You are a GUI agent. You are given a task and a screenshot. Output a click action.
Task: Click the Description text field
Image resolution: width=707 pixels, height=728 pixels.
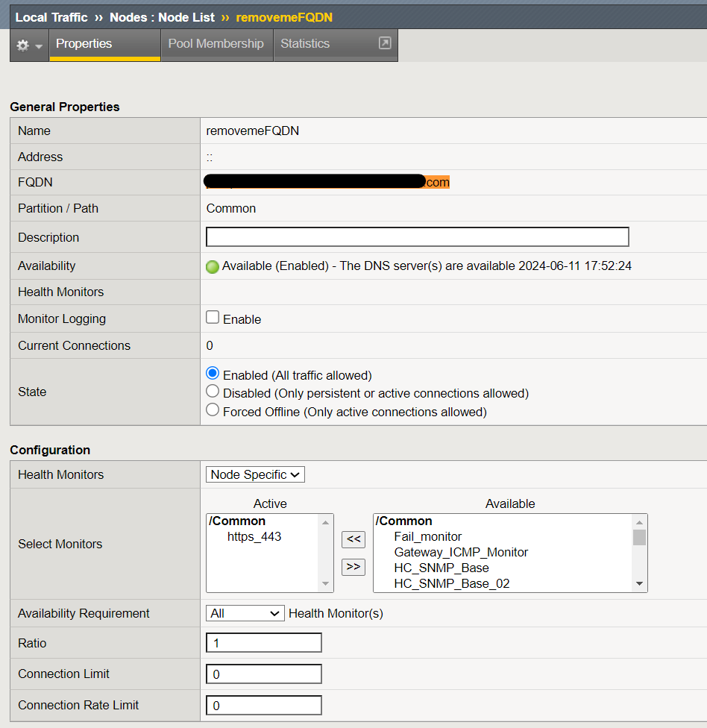[417, 237]
